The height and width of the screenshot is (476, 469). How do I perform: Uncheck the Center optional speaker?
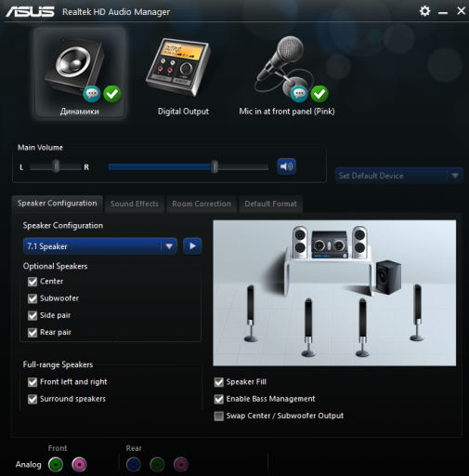(x=33, y=282)
